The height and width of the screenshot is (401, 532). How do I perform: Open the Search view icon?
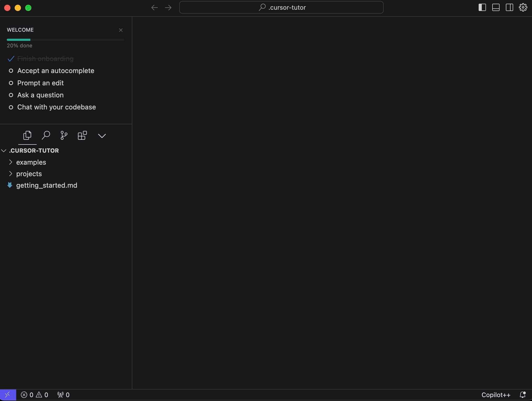(46, 135)
